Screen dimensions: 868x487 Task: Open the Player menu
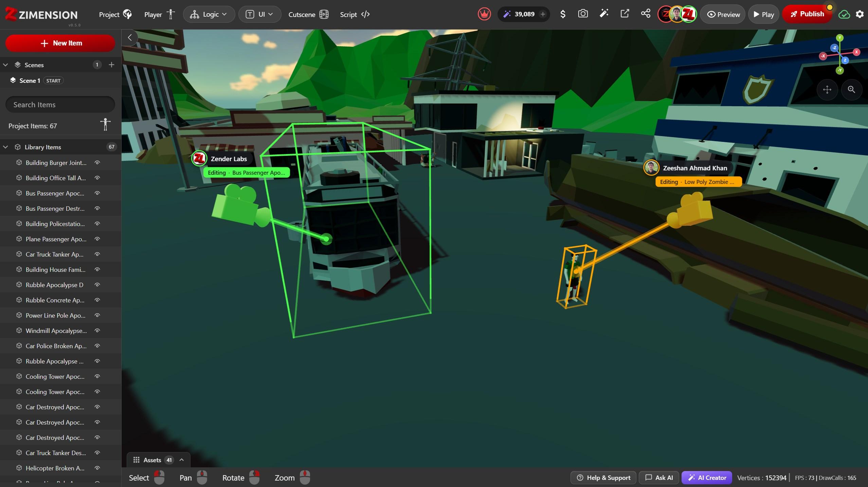click(159, 14)
